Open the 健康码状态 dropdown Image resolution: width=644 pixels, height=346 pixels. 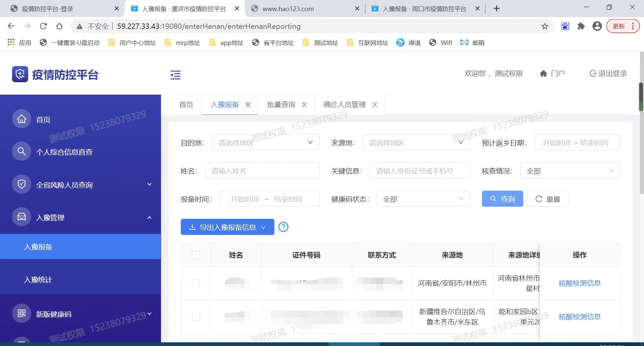point(423,199)
